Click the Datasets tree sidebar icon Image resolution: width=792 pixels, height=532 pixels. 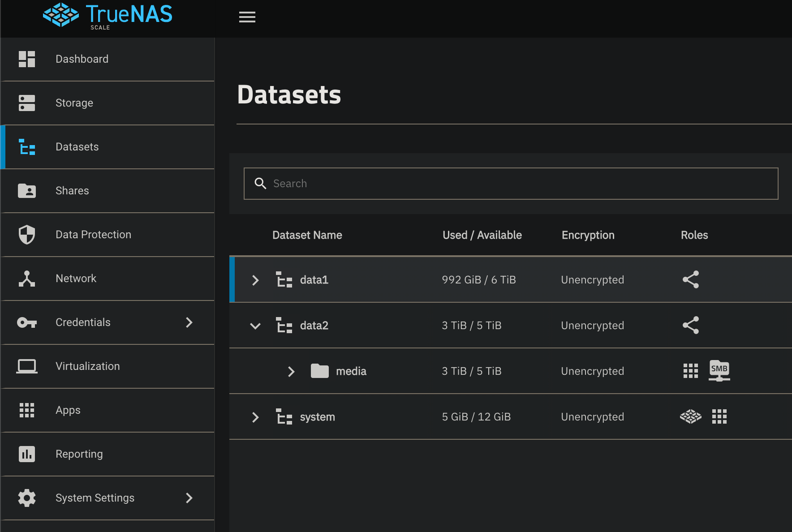coord(27,147)
